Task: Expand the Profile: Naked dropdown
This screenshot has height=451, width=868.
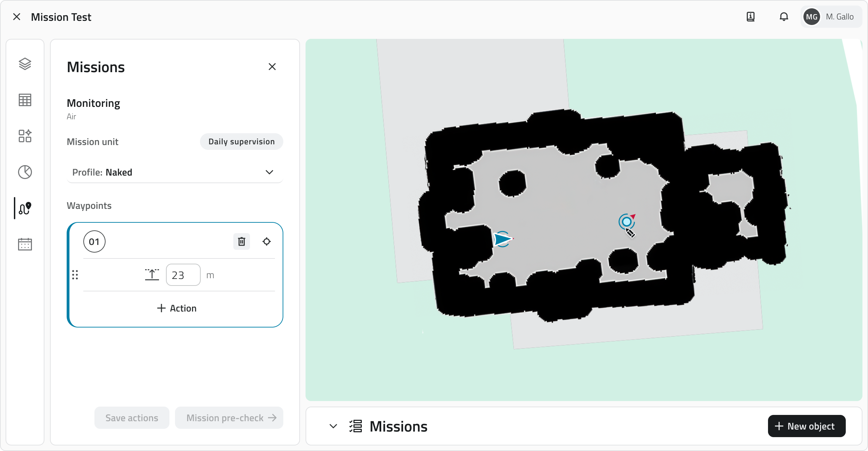Action: pos(175,172)
